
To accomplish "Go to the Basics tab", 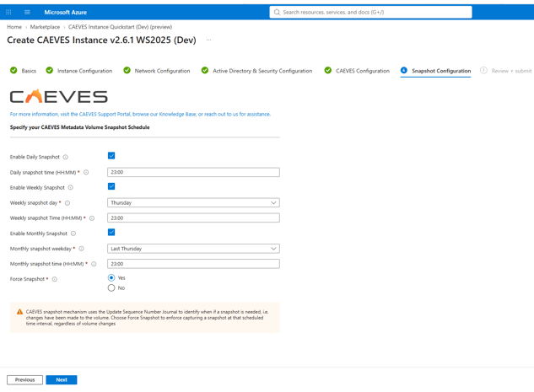I will point(29,71).
